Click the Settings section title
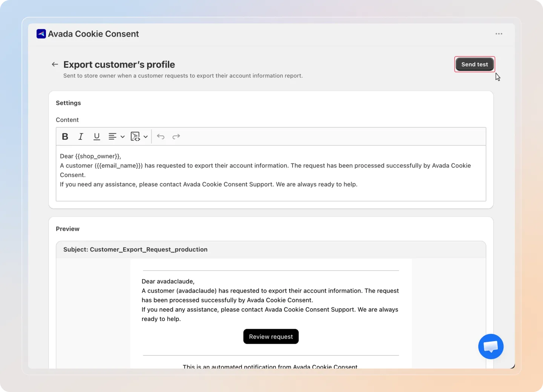543x392 pixels. point(68,103)
